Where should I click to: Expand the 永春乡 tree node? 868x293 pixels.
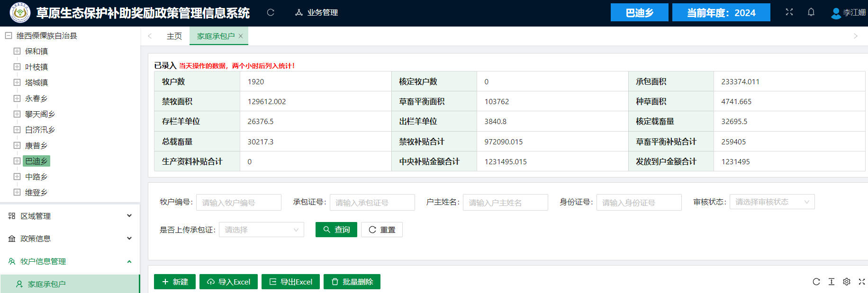pos(17,98)
